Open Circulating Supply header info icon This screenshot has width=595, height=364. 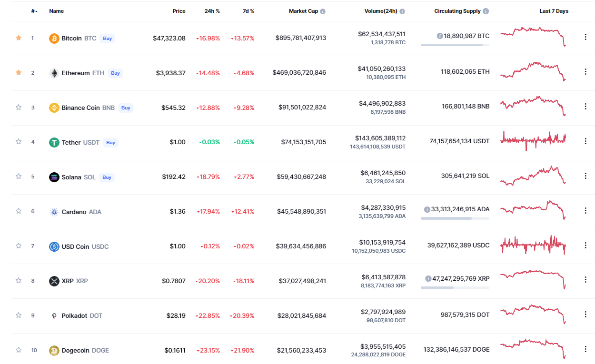point(486,11)
